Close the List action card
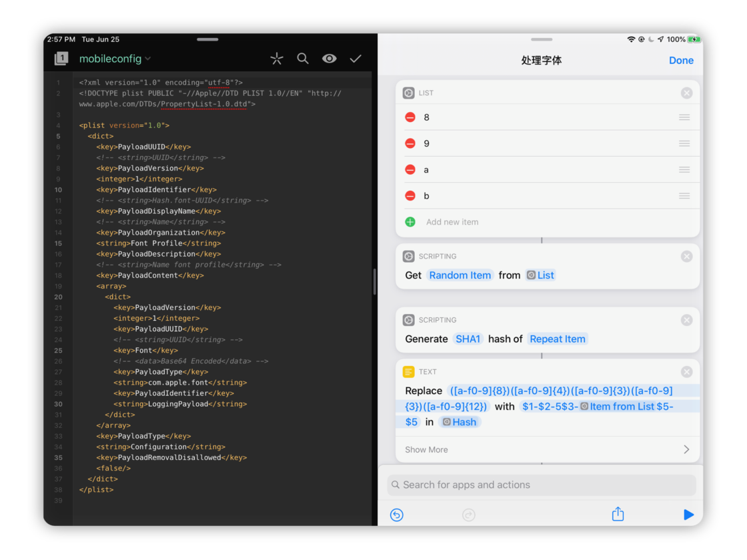The height and width of the screenshot is (560, 747). pos(686,93)
